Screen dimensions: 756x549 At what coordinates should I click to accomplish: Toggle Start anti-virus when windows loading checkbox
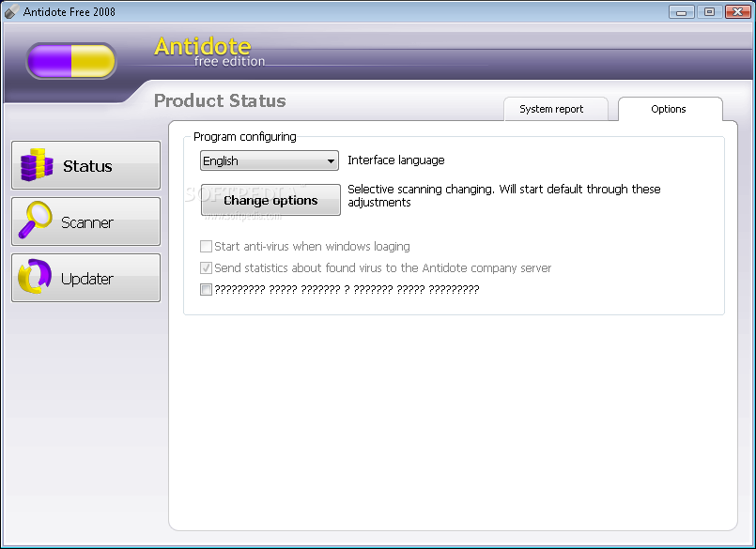206,246
